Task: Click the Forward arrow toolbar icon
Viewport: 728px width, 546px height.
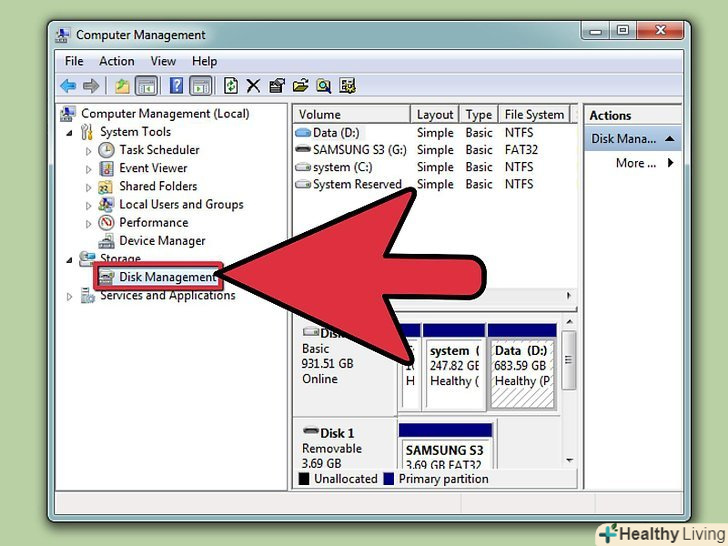Action: pyautogui.click(x=91, y=86)
